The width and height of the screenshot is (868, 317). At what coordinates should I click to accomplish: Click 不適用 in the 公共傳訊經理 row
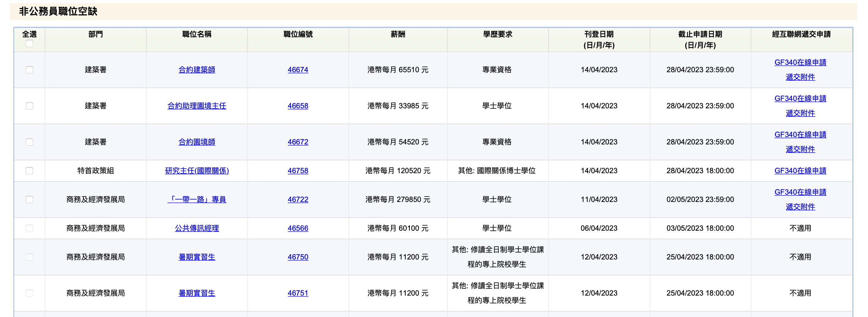point(800,228)
